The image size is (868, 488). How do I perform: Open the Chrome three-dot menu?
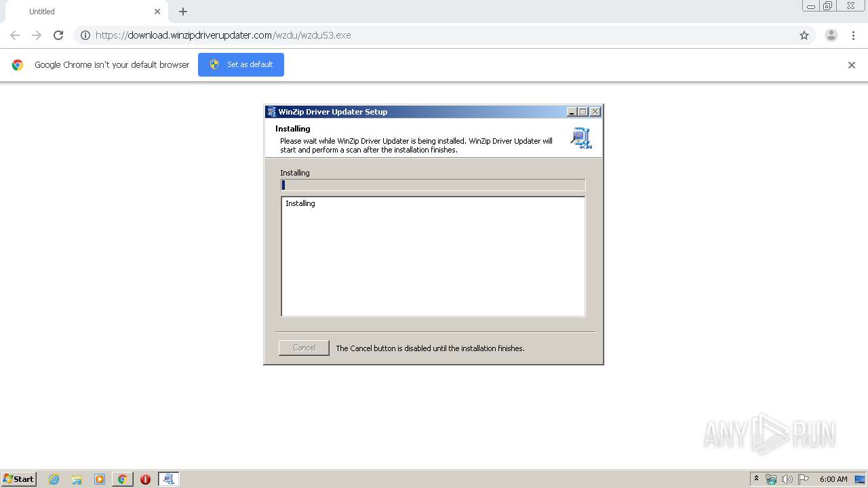point(853,35)
